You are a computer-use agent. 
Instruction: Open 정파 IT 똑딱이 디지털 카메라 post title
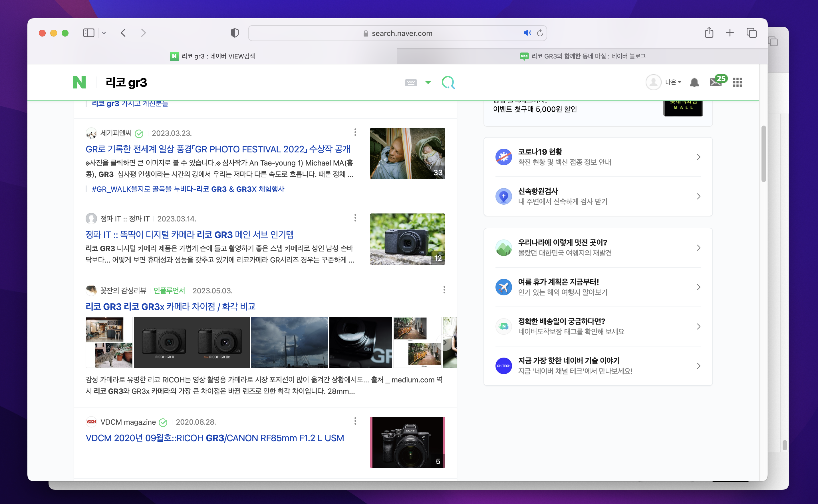[x=190, y=235]
